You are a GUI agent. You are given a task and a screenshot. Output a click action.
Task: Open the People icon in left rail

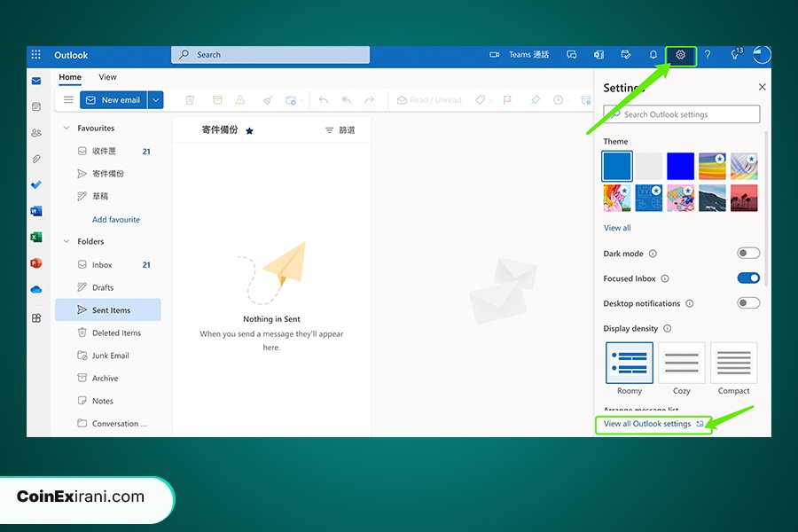tap(36, 133)
